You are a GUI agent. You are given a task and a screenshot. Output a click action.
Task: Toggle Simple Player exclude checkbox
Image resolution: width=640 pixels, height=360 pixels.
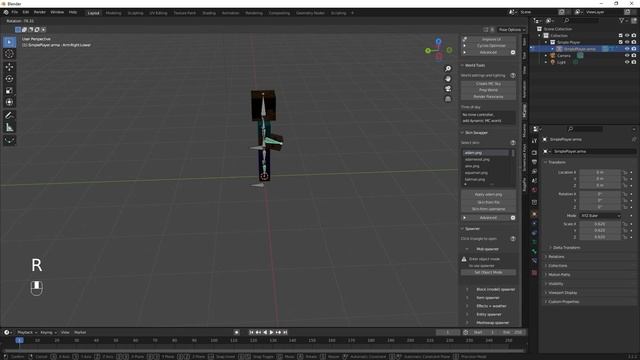coord(620,42)
